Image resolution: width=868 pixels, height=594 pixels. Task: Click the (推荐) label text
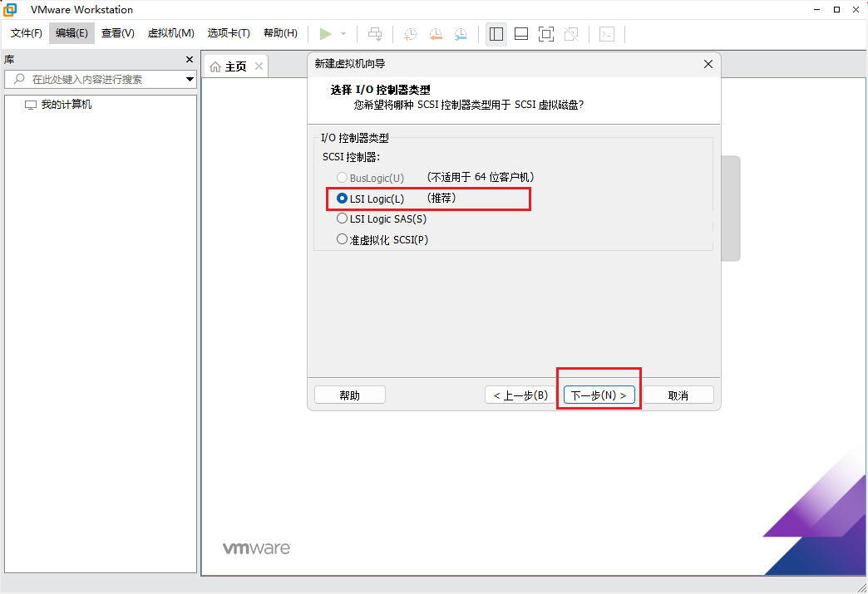click(x=441, y=198)
